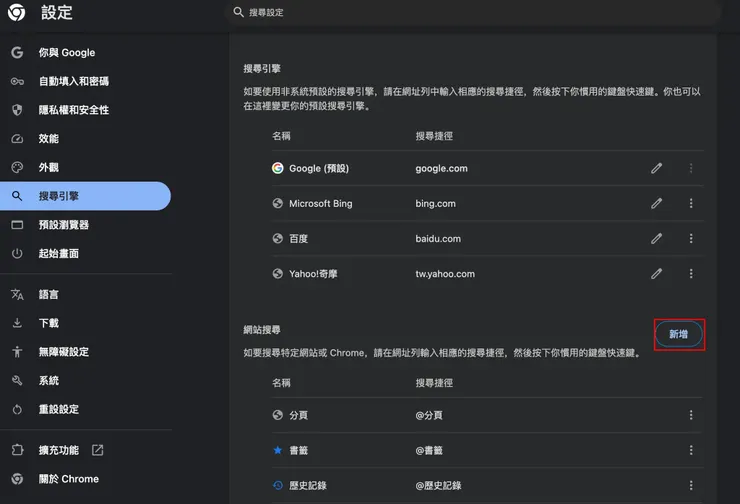Open more actions for 書籤 site search

(691, 450)
